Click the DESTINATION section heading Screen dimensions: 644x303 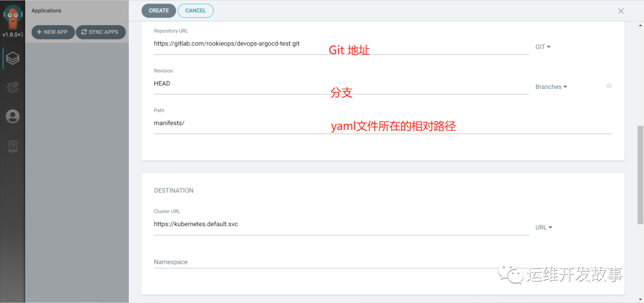(174, 190)
